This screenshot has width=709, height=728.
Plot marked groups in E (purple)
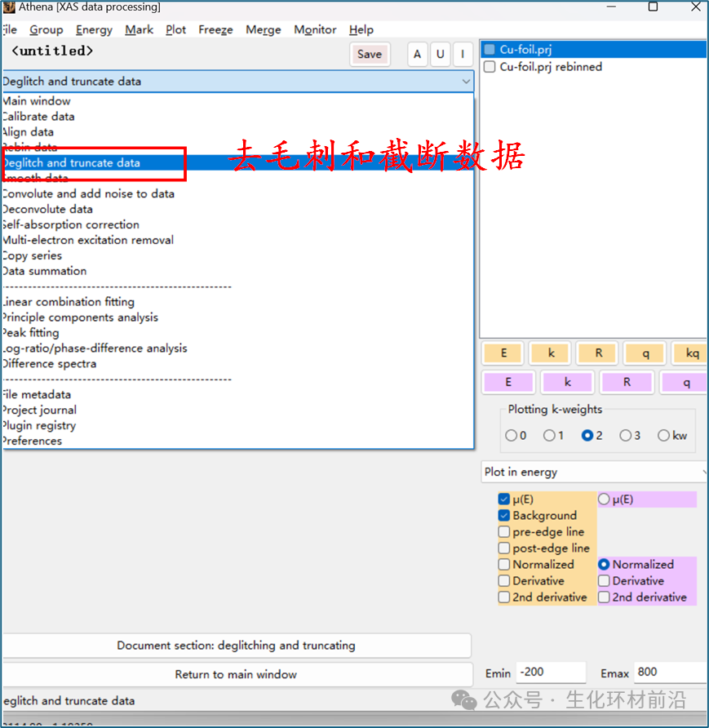[x=508, y=382]
